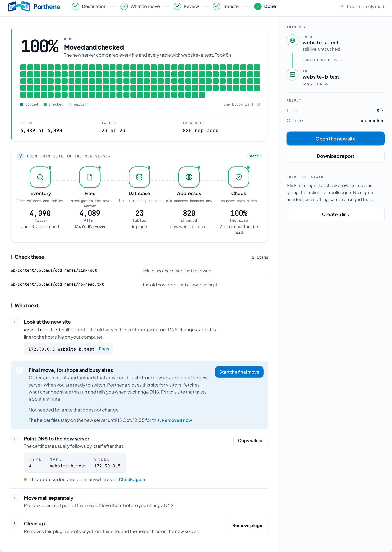The image size is (392, 552).
Task: Click the checkmark icon next to Transfer
Action: (x=216, y=6)
